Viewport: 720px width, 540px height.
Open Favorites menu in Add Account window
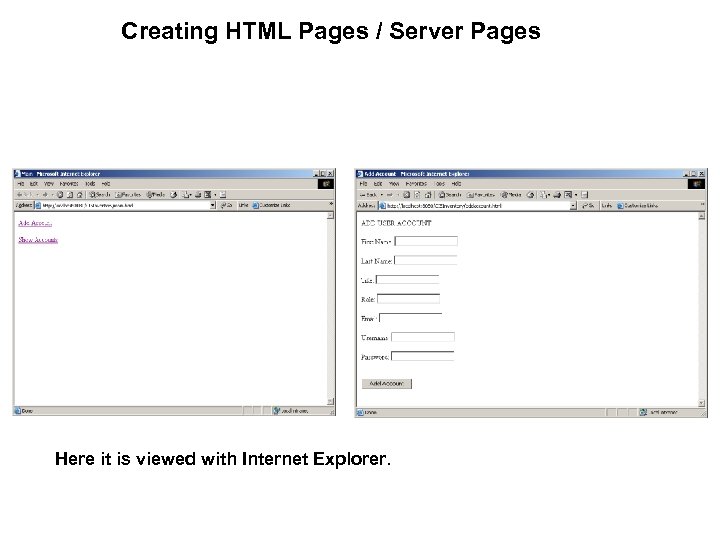point(416,184)
